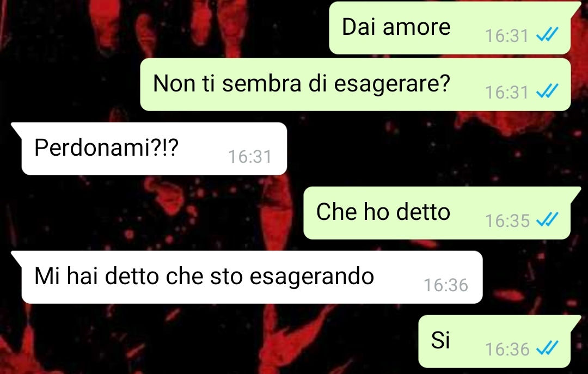
Task: Tap 16:36 timestamp on 'Si' message
Action: coord(507,350)
